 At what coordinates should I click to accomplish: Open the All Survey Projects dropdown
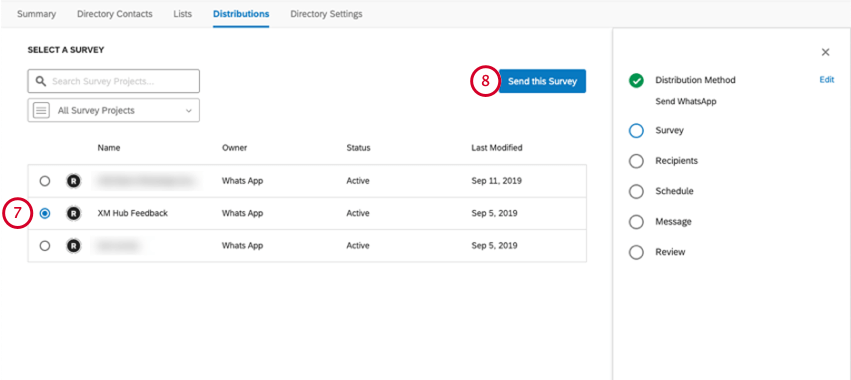pyautogui.click(x=113, y=110)
